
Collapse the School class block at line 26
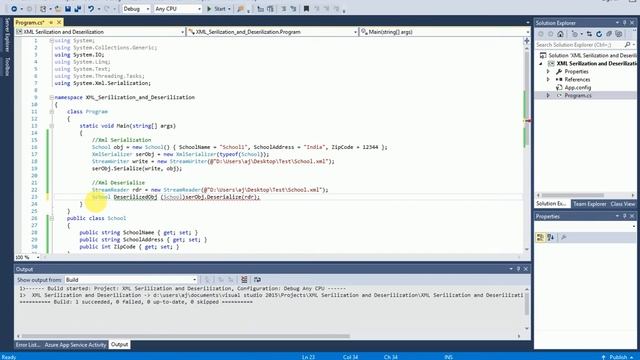(51, 218)
